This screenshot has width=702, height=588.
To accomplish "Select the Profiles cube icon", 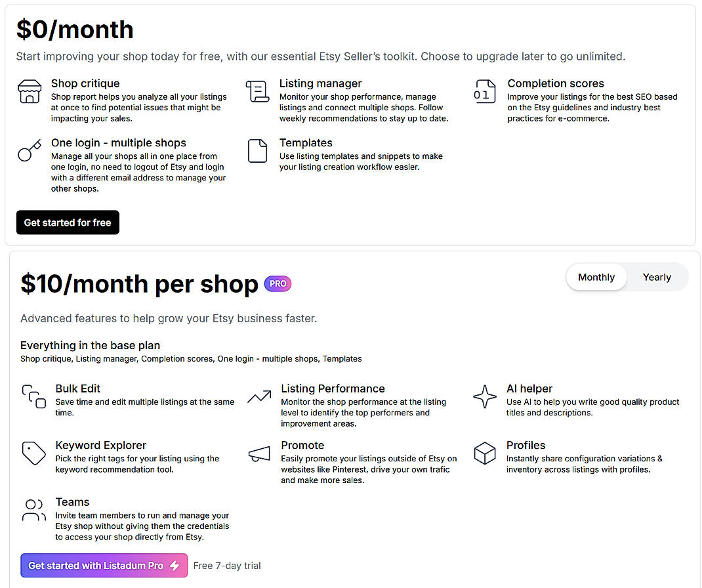I will pos(484,453).
